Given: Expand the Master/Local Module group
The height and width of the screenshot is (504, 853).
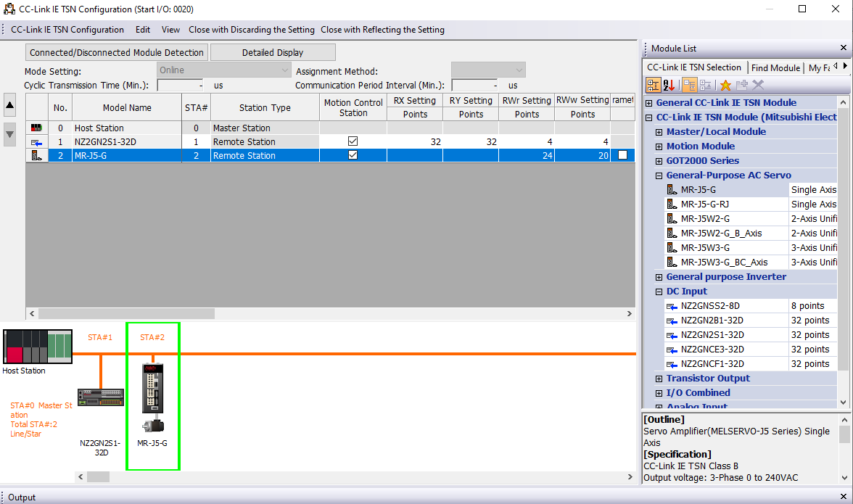Looking at the screenshot, I should click(x=659, y=132).
